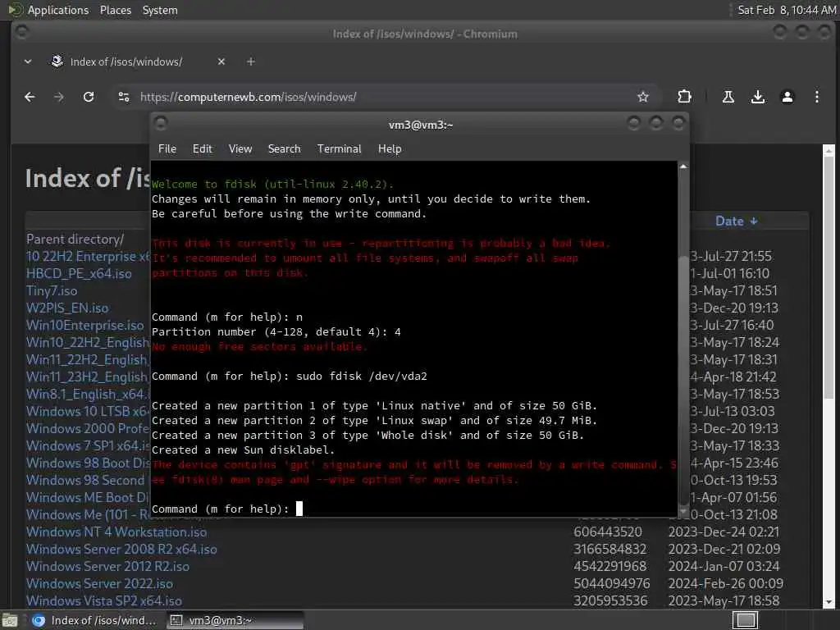Open the Terminal menu in terminal
This screenshot has height=630, width=840.
tap(339, 149)
